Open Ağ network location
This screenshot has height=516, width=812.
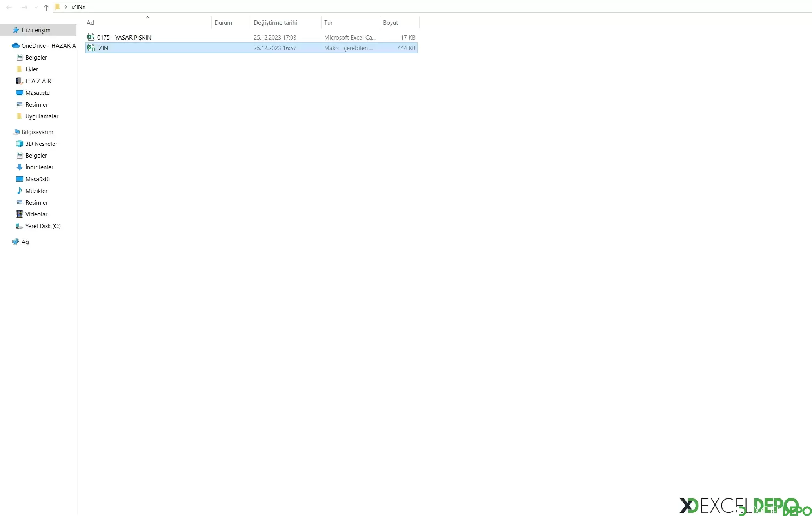point(25,242)
